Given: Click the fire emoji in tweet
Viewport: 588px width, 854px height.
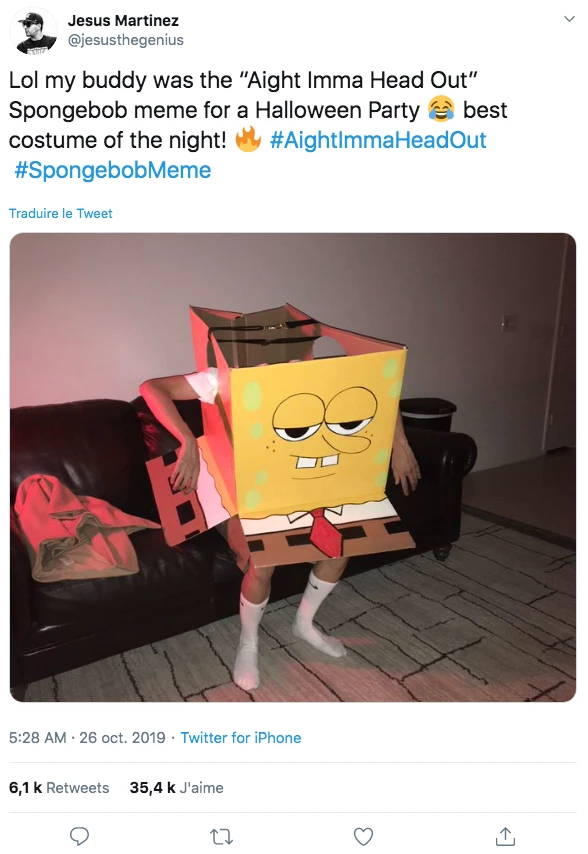Looking at the screenshot, I should point(248,139).
